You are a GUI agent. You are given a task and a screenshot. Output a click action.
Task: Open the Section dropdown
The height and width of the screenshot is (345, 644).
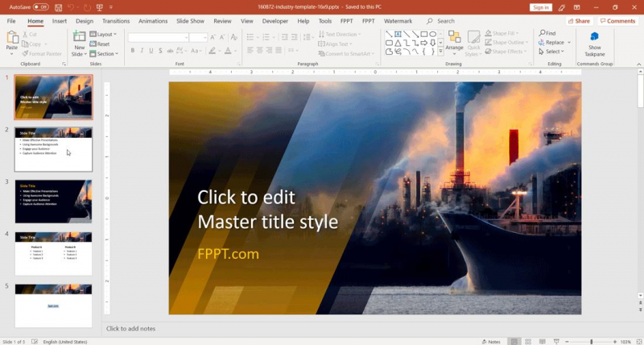[x=104, y=53]
